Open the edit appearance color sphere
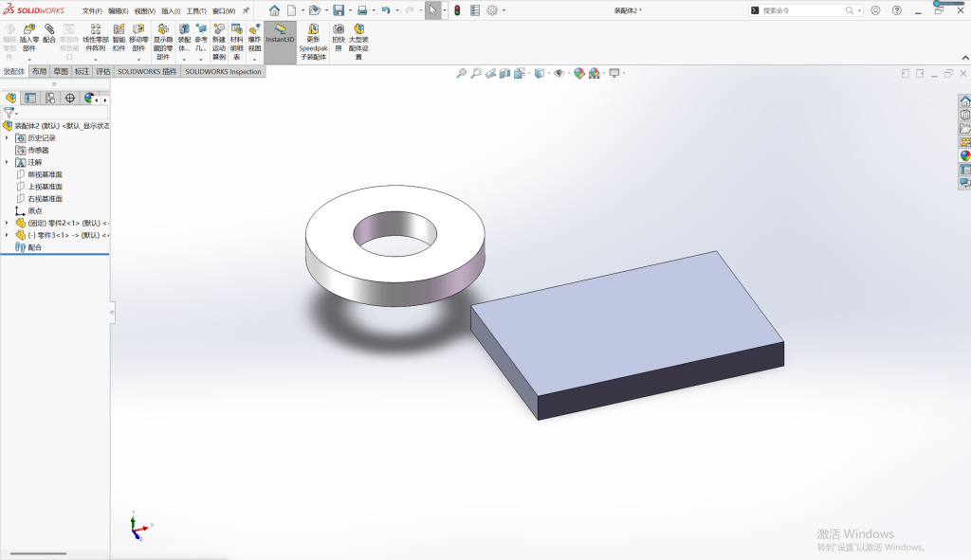The width and height of the screenshot is (971, 560). click(x=579, y=73)
